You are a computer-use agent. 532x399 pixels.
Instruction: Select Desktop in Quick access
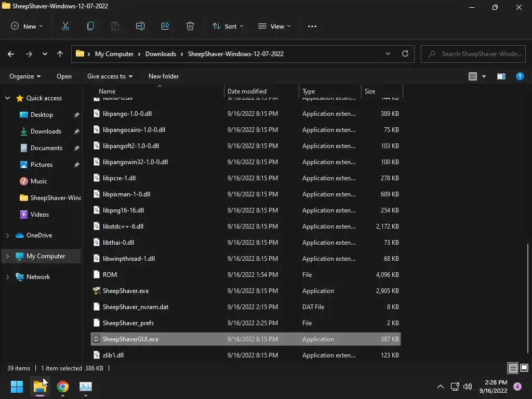[42, 115]
